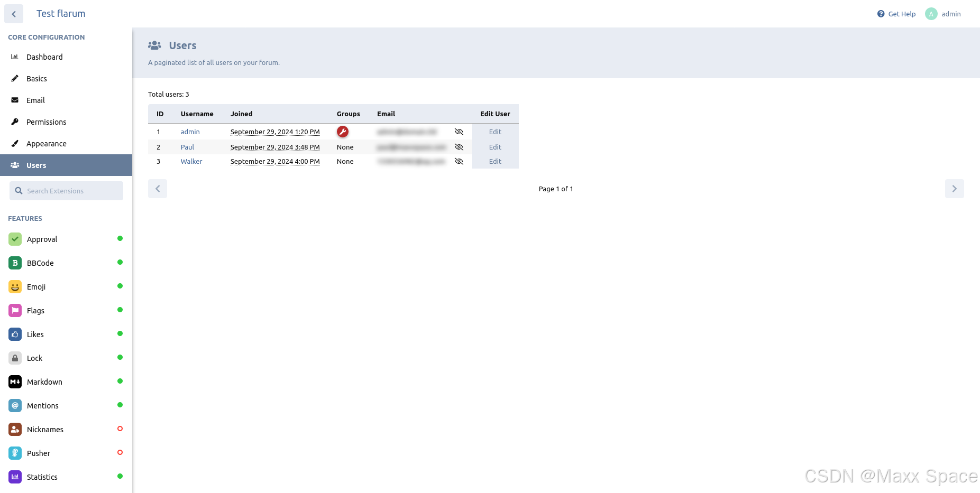
Task: Click the BBCode extension icon
Action: tap(15, 263)
